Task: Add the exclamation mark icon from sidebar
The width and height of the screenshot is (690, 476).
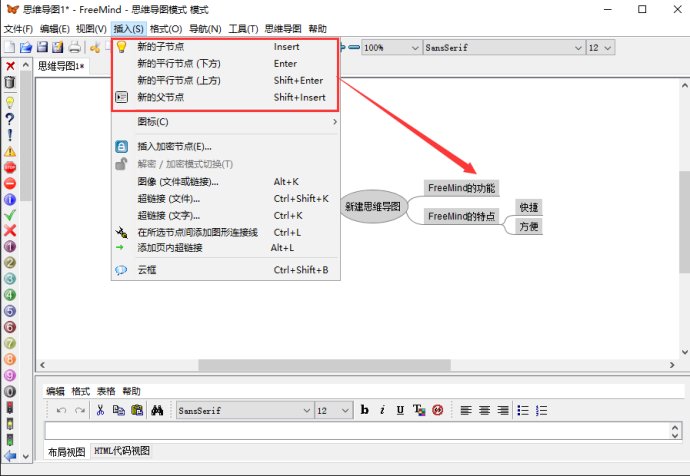Action: (10, 135)
